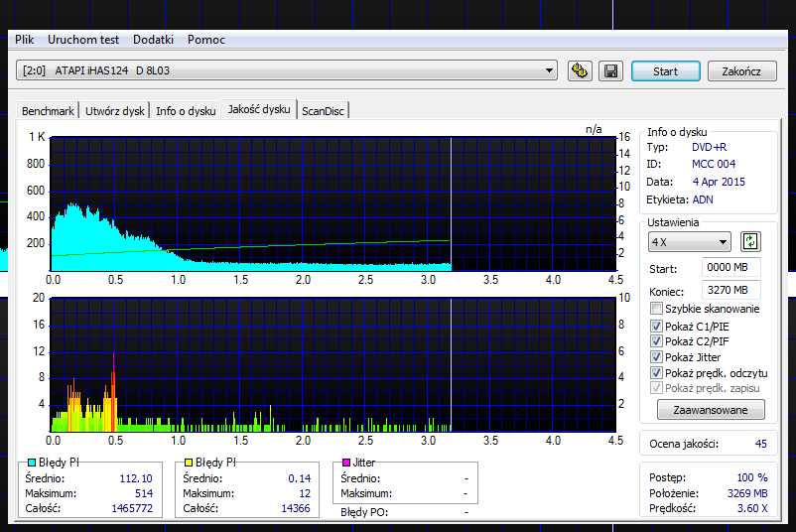Click Postęp value 100 %
This screenshot has height=532, width=796.
[752, 477]
